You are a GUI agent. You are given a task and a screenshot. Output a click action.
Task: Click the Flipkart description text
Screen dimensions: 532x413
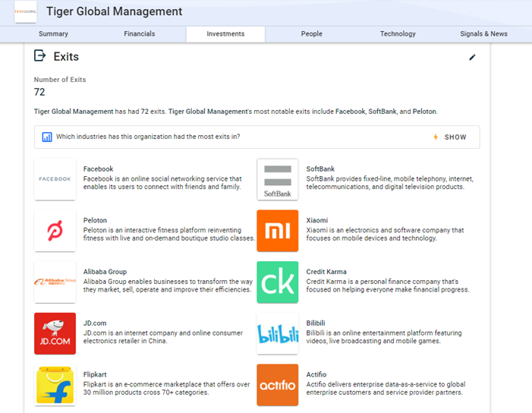(x=167, y=389)
